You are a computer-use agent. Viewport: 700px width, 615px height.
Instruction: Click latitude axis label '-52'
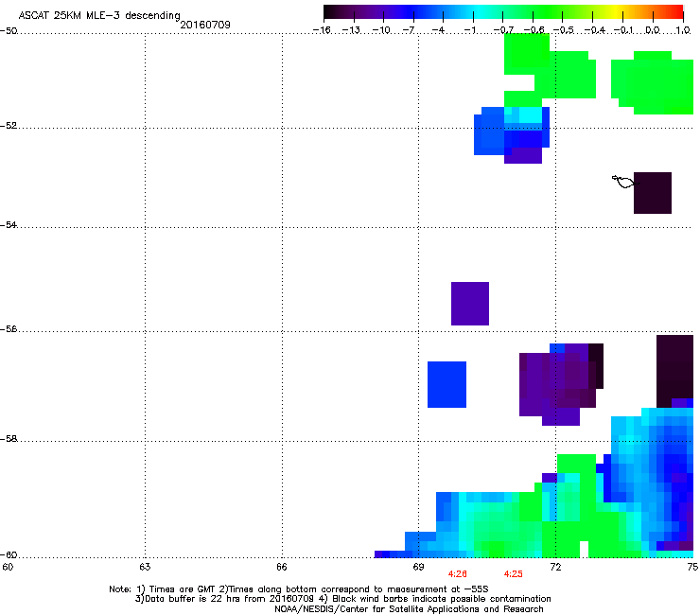point(9,126)
